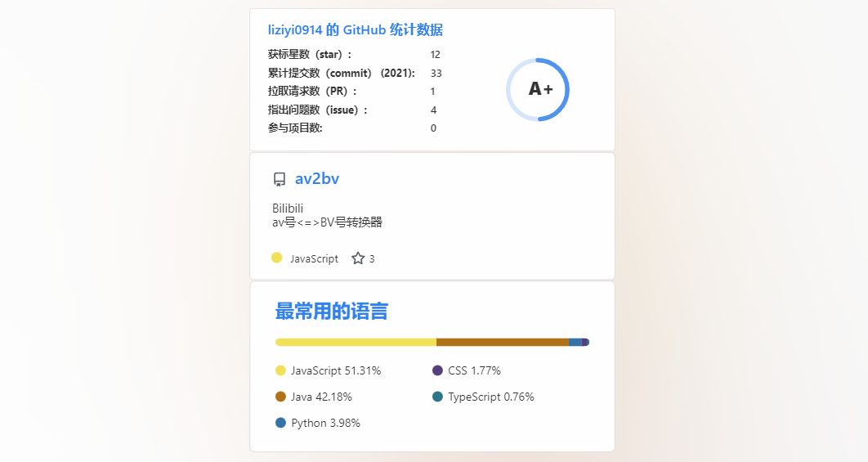
Task: Click the repository book icon beside av2bv
Action: tap(280, 179)
